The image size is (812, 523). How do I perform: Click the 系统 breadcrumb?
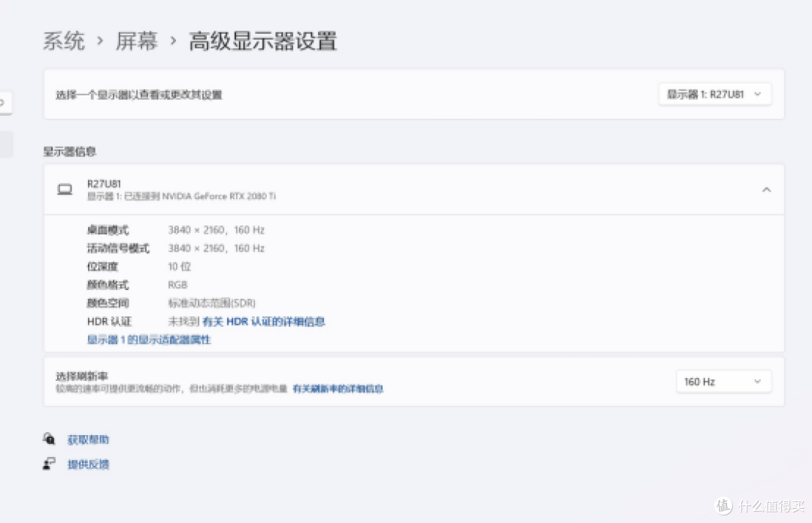[x=64, y=41]
